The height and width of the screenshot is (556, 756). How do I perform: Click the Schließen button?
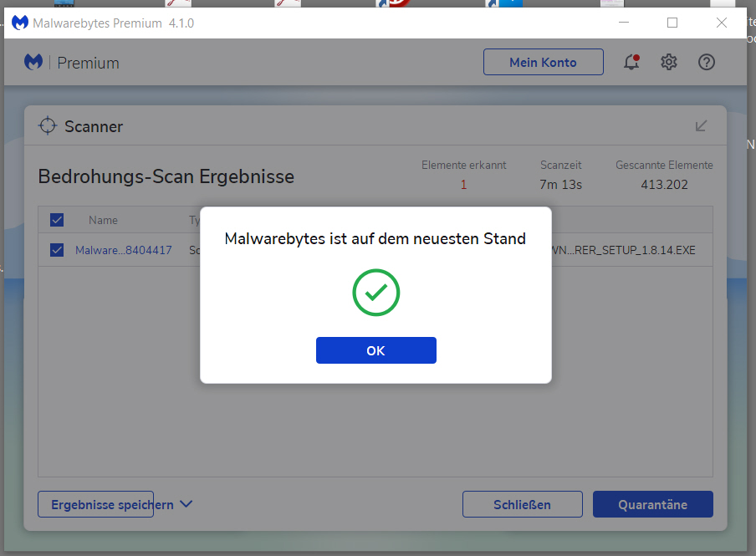pos(522,504)
